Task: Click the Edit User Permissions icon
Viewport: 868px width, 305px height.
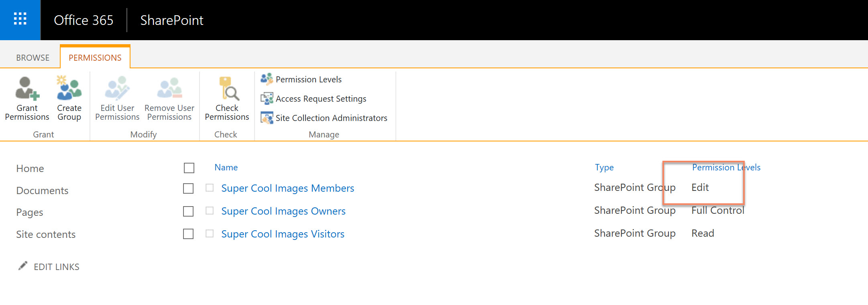Action: point(117,88)
